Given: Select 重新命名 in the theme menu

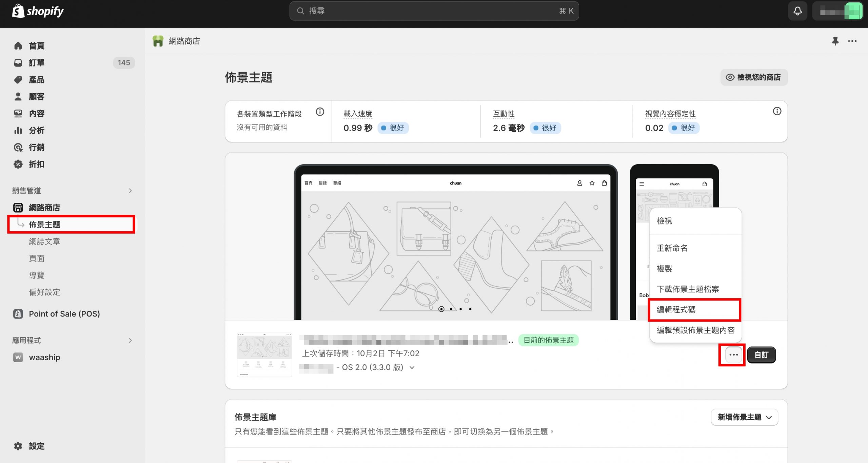Looking at the screenshot, I should pos(672,248).
